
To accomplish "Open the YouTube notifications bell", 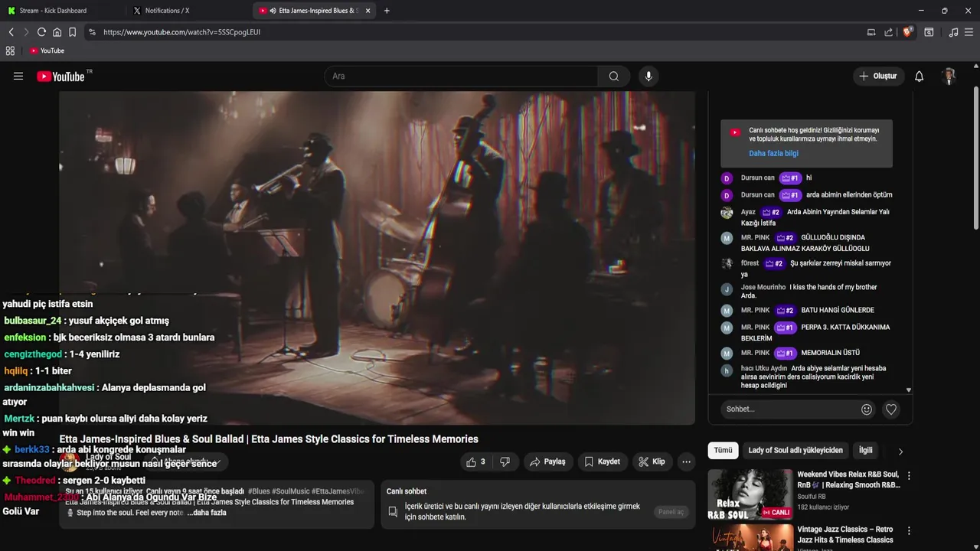I will tap(920, 76).
